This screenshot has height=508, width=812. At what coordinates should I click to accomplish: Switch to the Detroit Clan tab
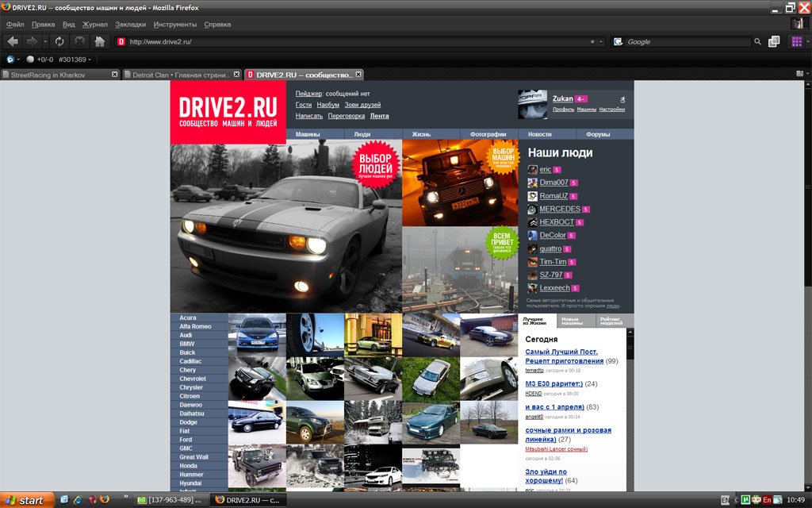[182, 75]
